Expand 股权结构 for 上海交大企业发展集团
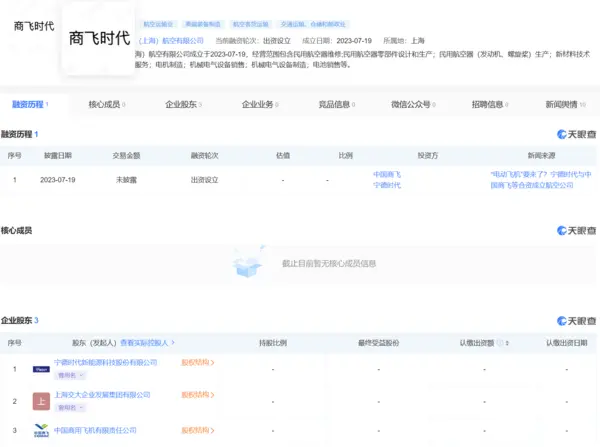Image resolution: width=600 pixels, height=447 pixels. (197, 395)
